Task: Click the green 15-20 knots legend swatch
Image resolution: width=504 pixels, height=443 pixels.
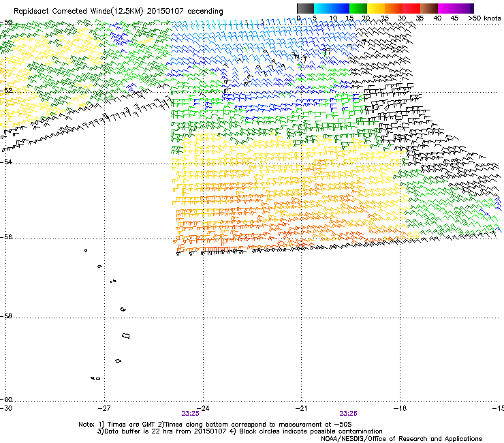Action: click(x=358, y=8)
